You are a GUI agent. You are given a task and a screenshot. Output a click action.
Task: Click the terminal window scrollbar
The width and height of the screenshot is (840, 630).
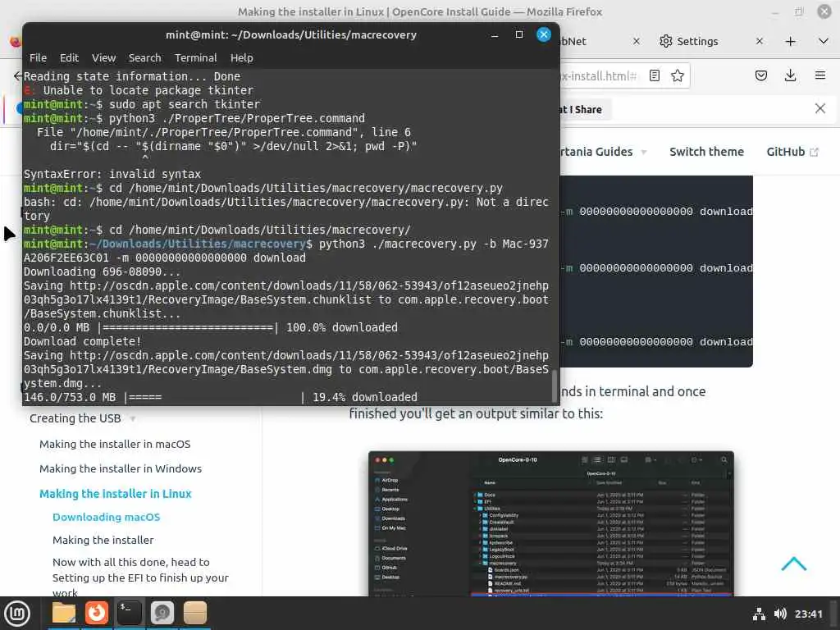coord(555,385)
